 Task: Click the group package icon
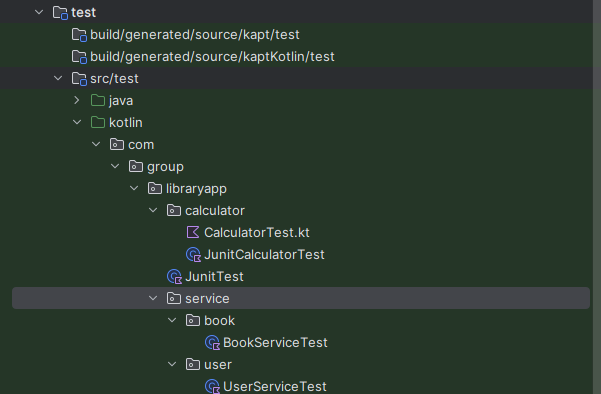136,166
